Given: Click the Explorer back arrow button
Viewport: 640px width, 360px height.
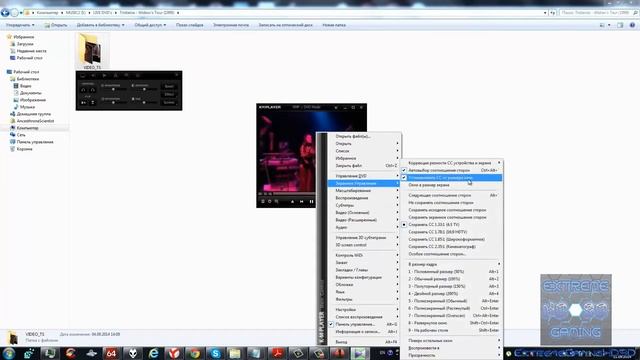Looking at the screenshot, I should 5,13.
